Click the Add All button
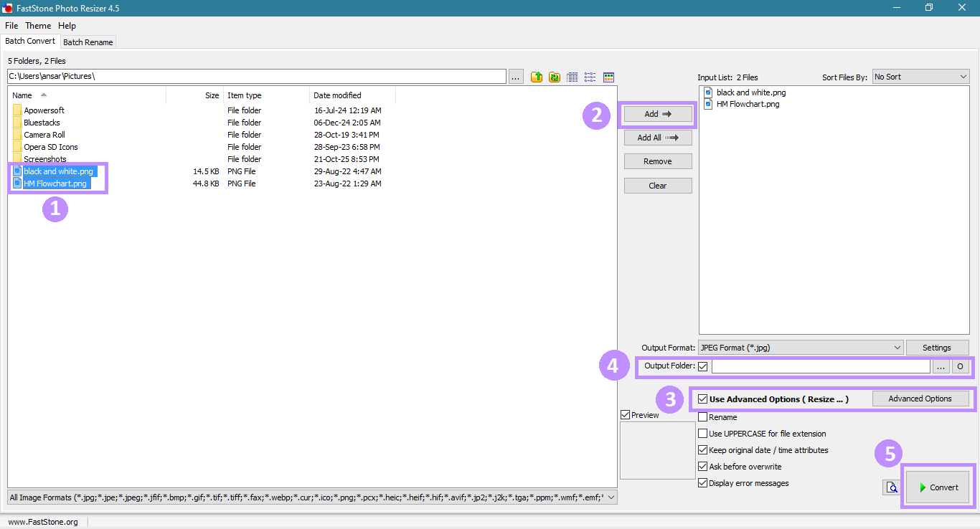The height and width of the screenshot is (529, 980). 658,138
